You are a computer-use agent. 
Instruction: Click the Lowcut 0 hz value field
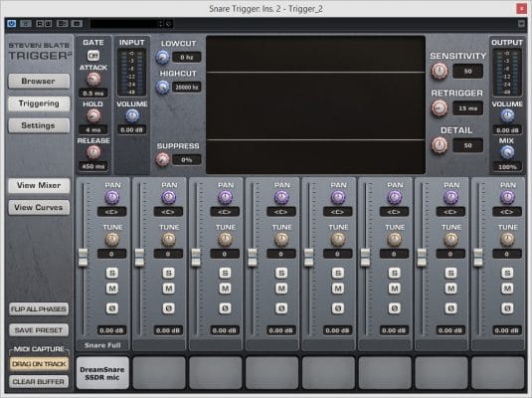(x=187, y=57)
